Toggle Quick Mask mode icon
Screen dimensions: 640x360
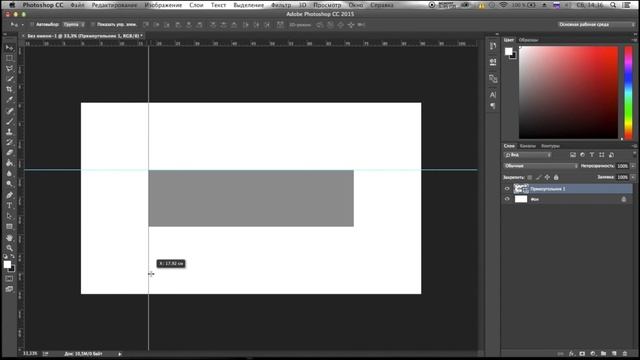tap(9, 279)
